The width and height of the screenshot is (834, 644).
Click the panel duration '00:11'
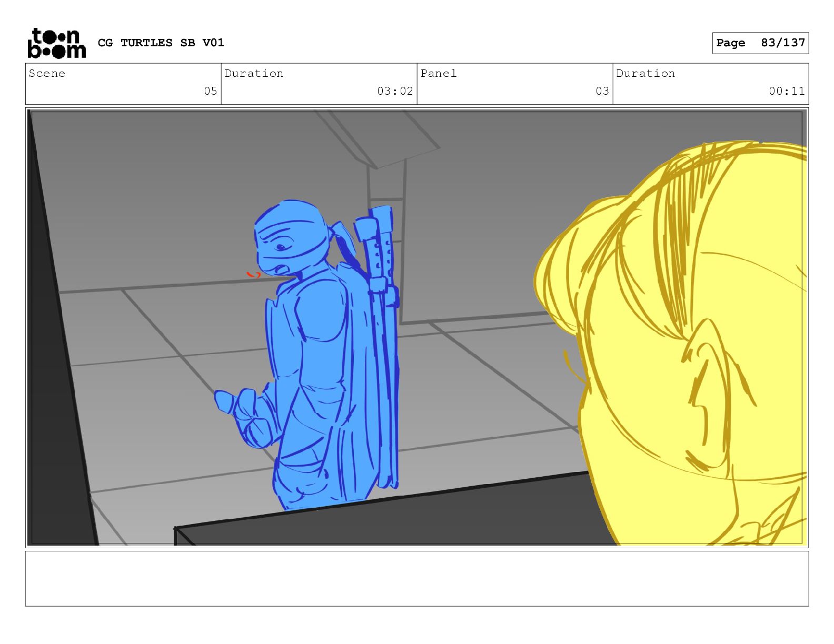[x=787, y=91]
